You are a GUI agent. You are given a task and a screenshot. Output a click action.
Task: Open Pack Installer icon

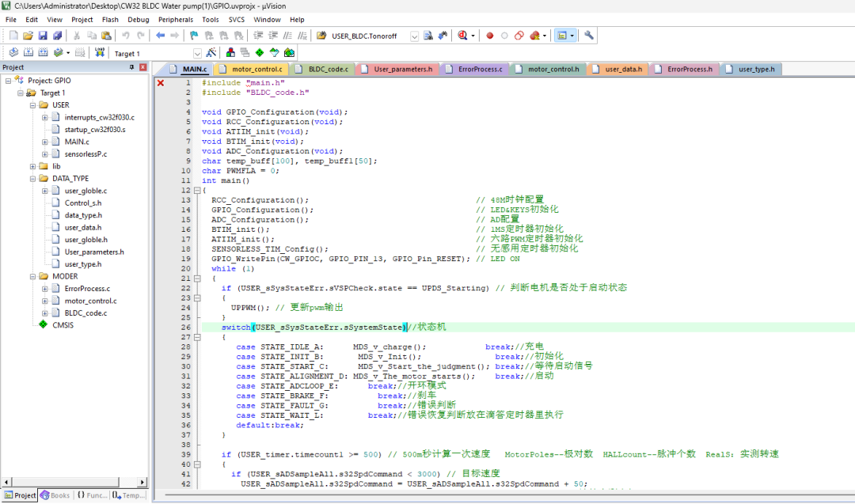click(x=289, y=53)
